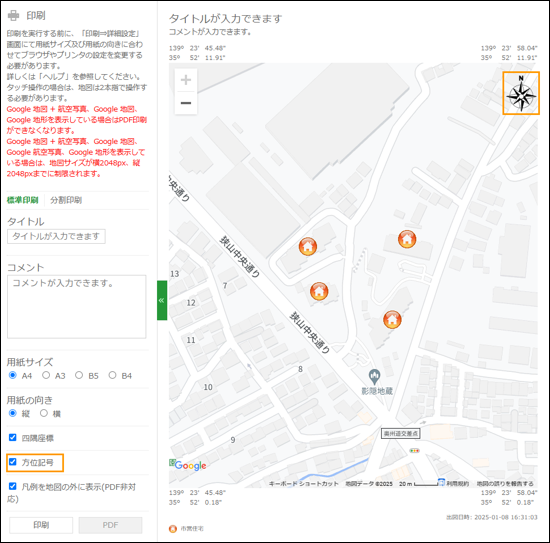
Task: Click into the タイトル input field
Action: [x=56, y=236]
